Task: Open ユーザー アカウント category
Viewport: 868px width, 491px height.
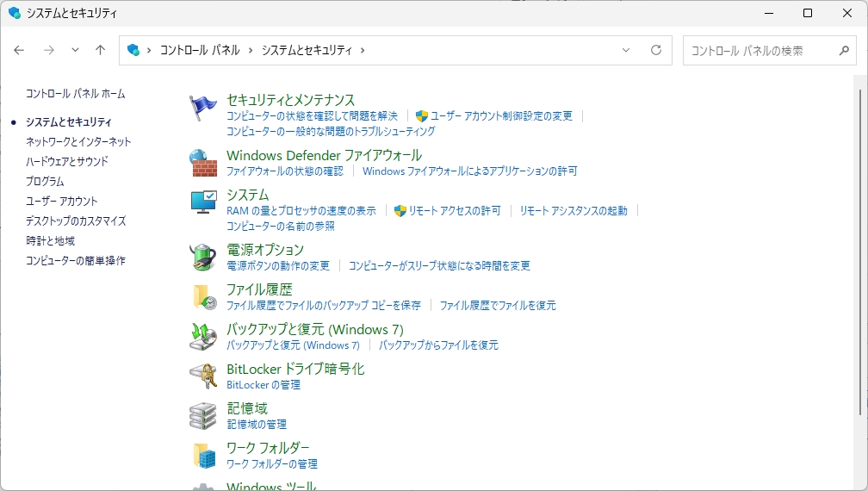Action: coord(61,201)
